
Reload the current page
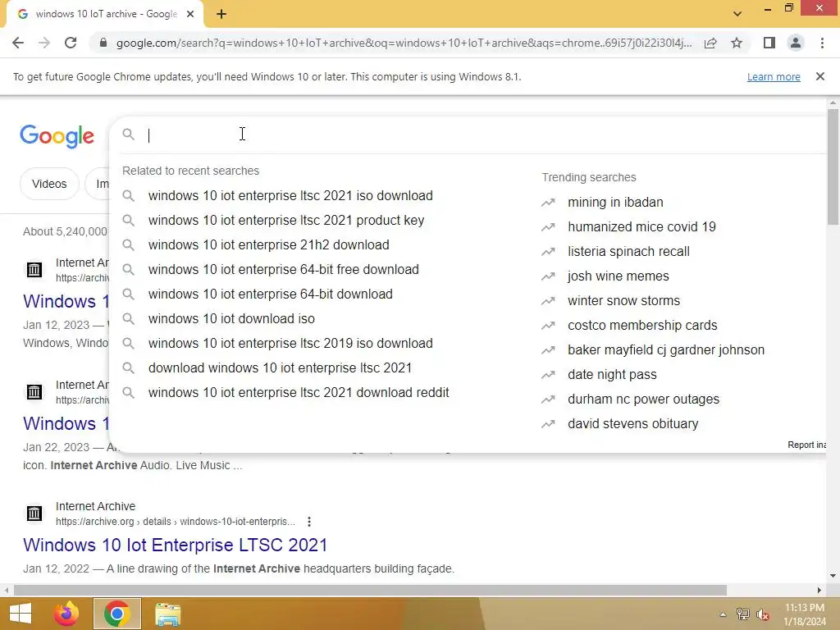point(71,43)
